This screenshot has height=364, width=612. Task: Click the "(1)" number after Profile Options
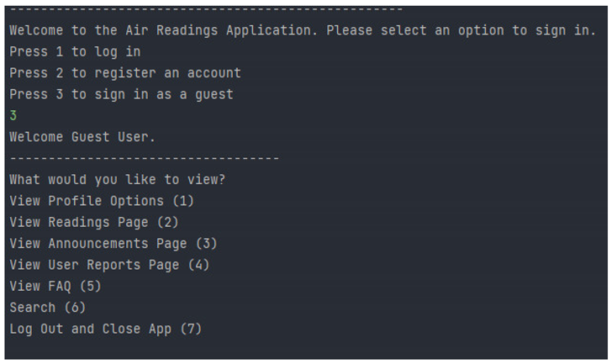point(183,201)
